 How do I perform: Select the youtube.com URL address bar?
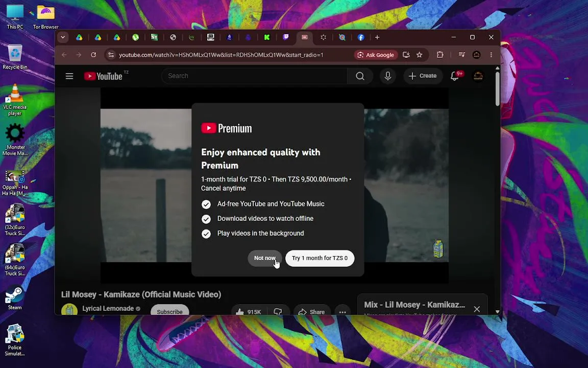(221, 55)
